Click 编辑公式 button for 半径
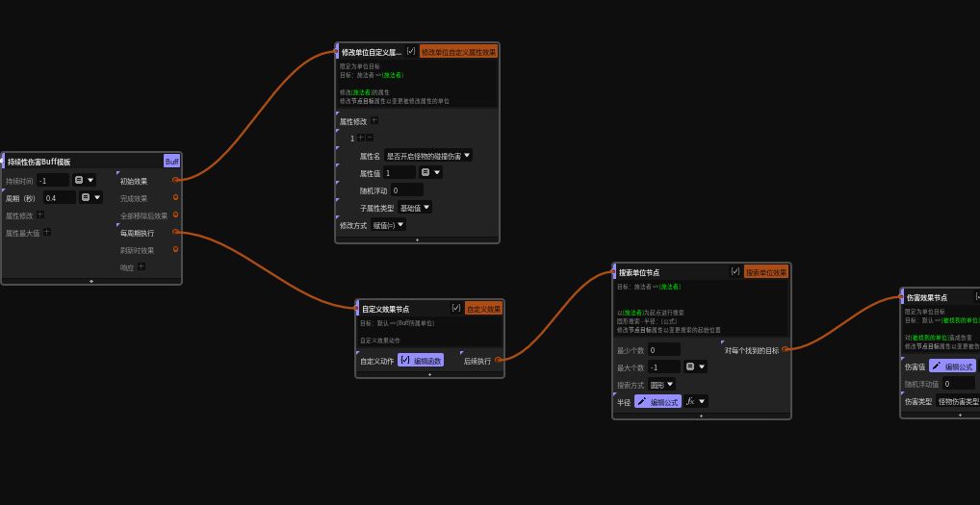 (658, 401)
